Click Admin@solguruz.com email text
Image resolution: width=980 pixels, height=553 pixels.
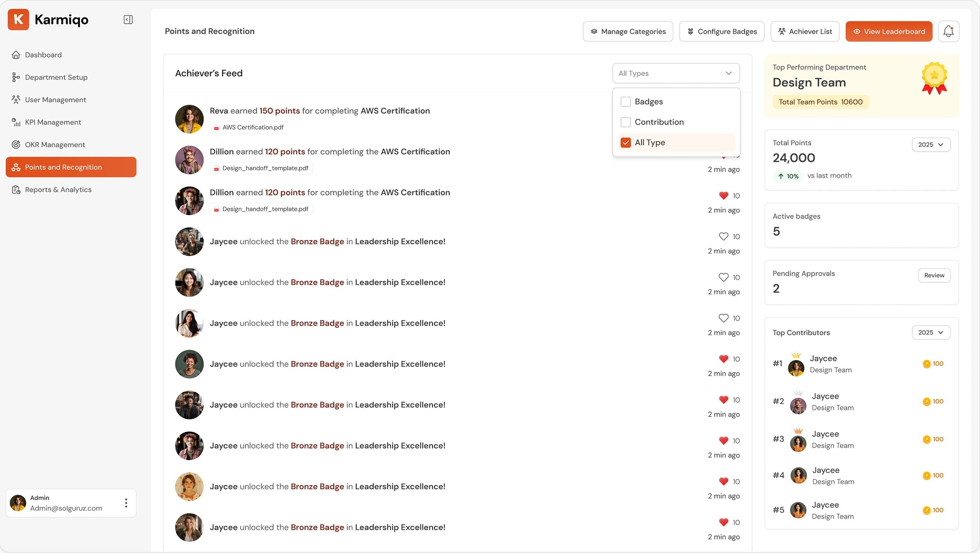[x=66, y=508]
